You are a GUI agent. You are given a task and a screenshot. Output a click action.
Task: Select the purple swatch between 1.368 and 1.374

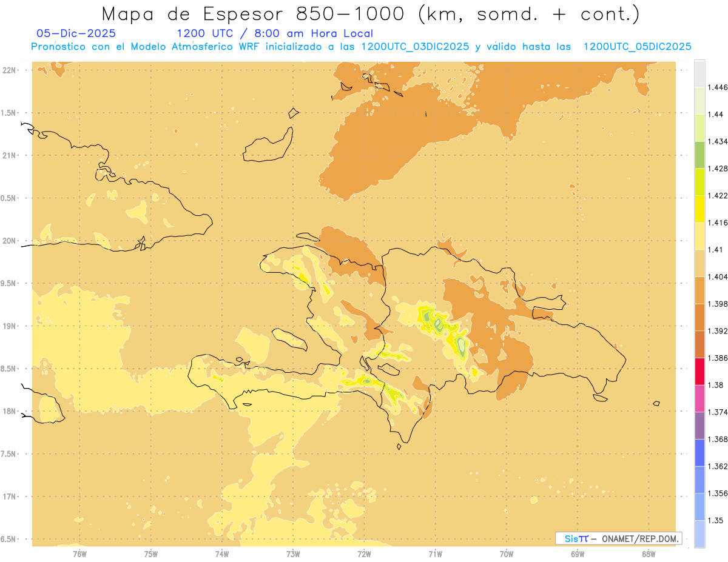tap(699, 426)
